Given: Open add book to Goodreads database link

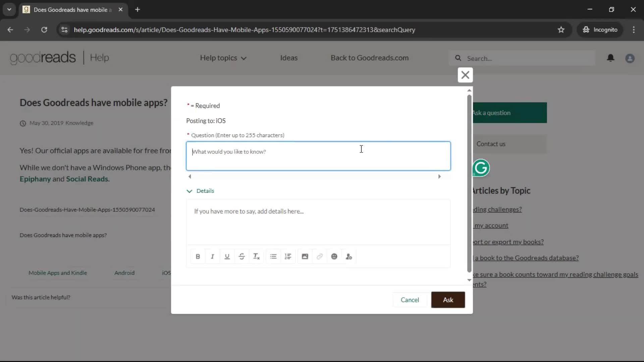Looking at the screenshot, I should click(526, 258).
